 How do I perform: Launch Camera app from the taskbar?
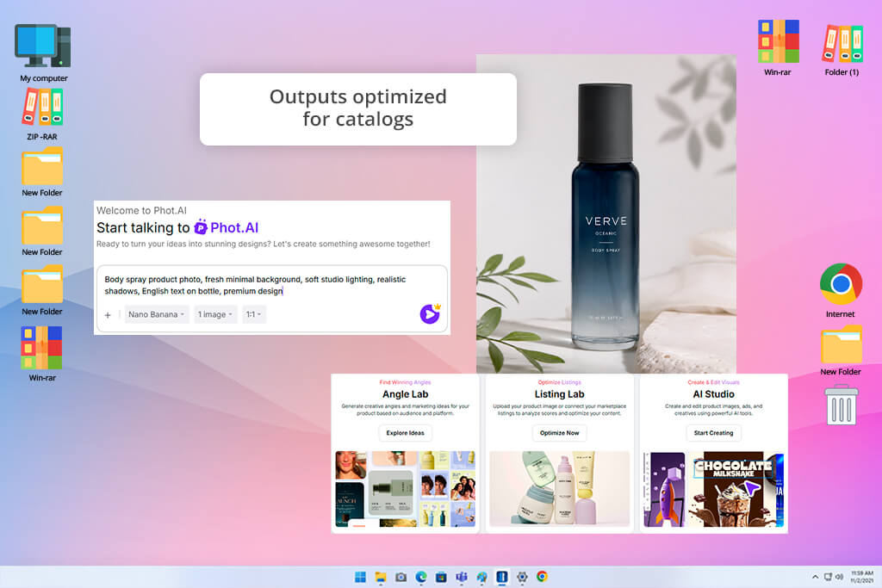coord(401,577)
